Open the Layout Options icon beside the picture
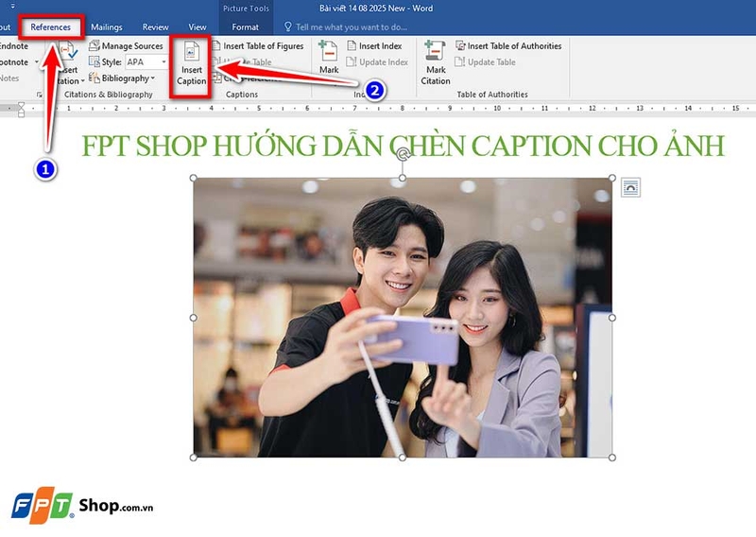Screen dimensions: 756x537 [630, 187]
